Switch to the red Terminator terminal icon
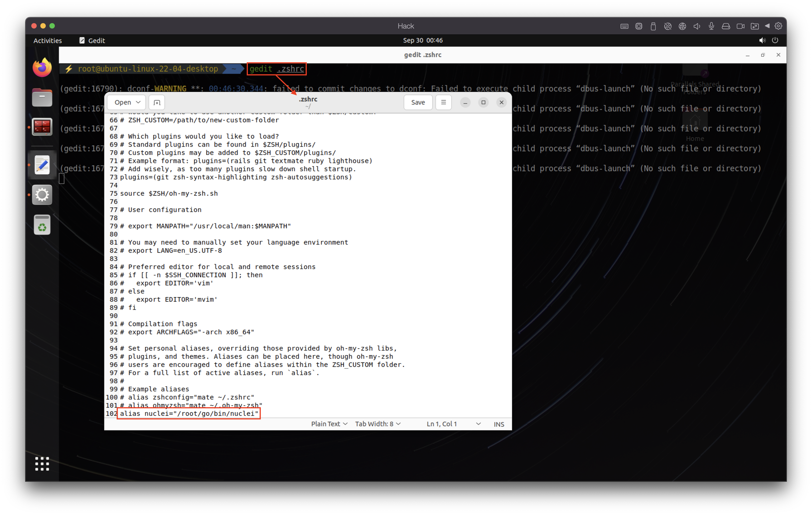 [x=42, y=127]
